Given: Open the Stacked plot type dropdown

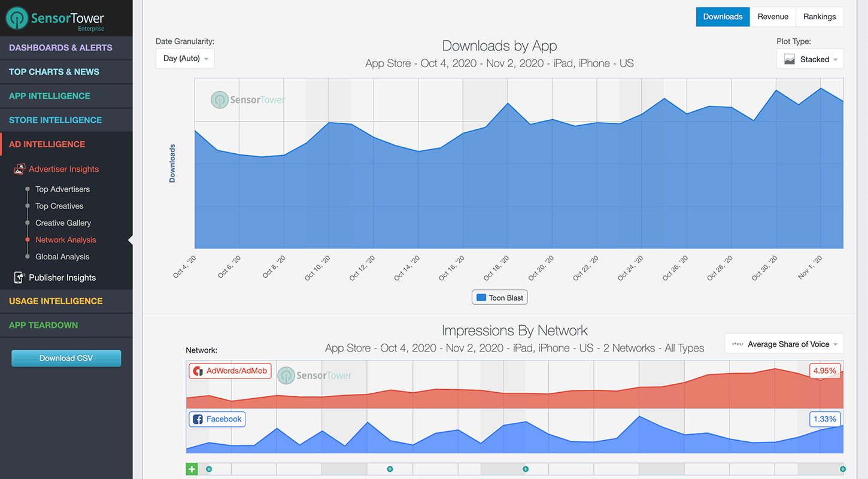Looking at the screenshot, I should (x=810, y=59).
